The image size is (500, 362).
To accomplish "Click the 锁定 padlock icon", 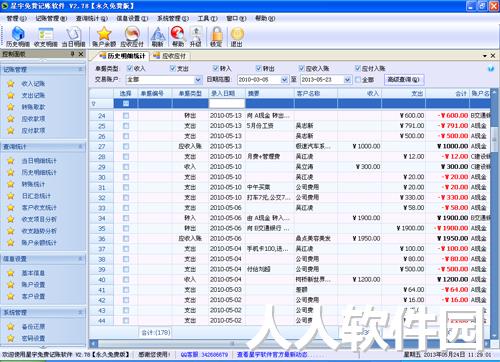I will [216, 36].
